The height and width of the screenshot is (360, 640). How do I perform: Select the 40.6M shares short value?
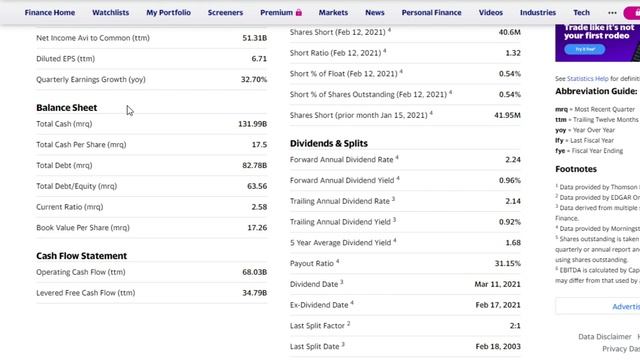click(509, 32)
